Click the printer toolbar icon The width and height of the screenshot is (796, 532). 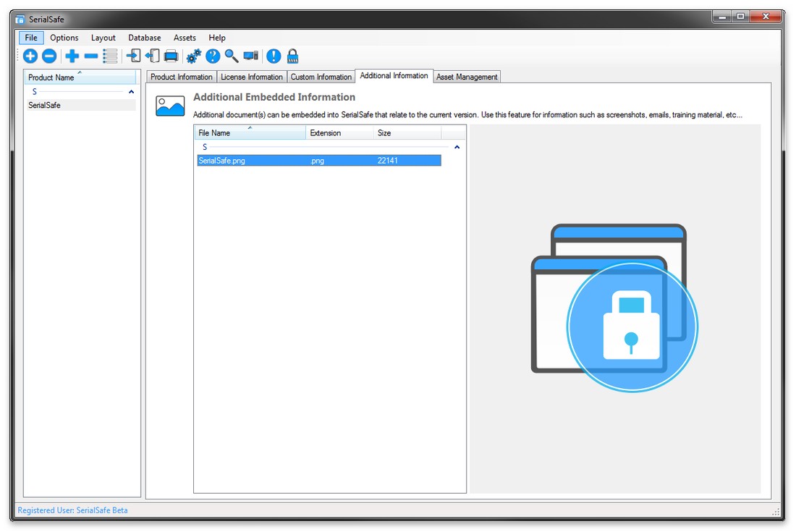(171, 56)
